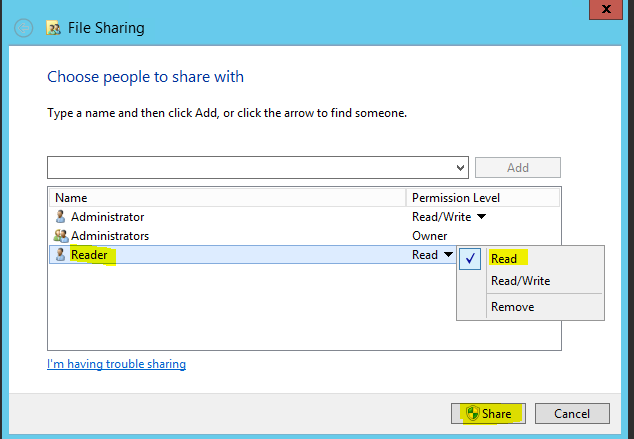Viewport: 634px width, 439px height.
Task: Select the Administrators row in list
Action: (230, 236)
